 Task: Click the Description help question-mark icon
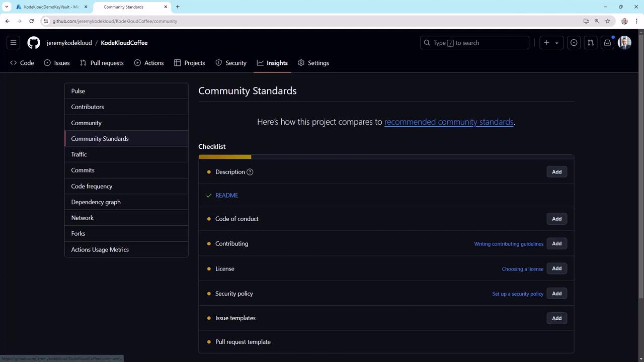tap(250, 172)
